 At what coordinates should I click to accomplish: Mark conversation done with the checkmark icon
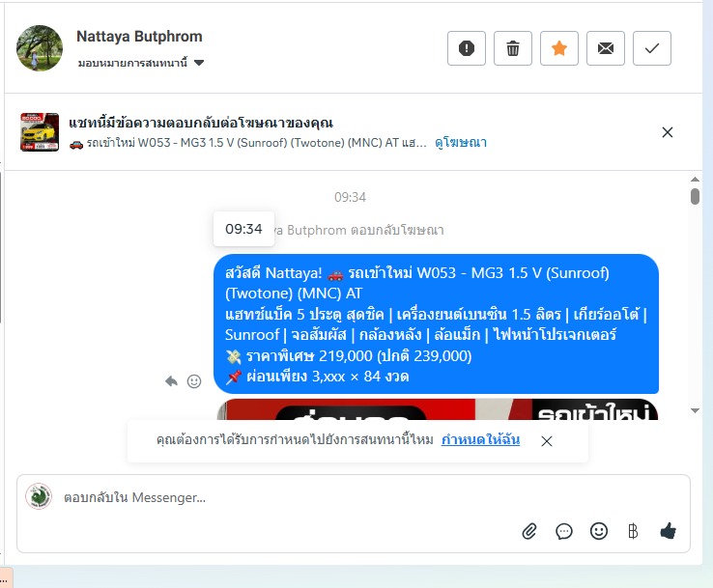click(652, 48)
